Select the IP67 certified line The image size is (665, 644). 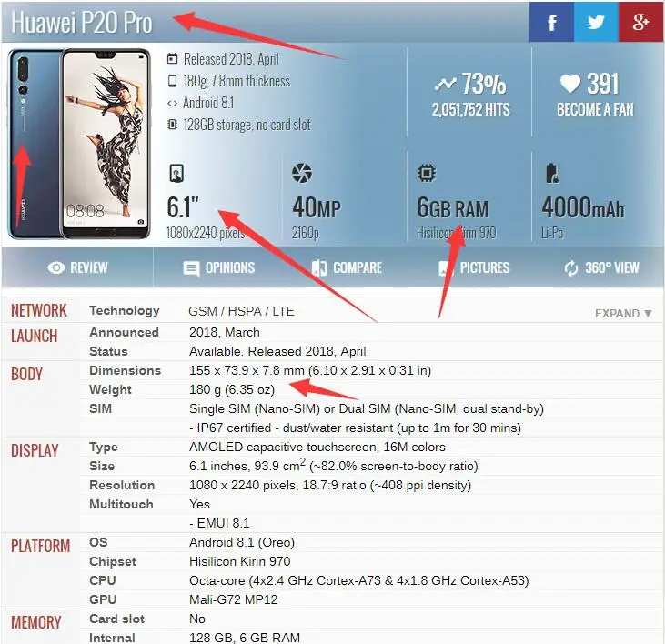(355, 428)
